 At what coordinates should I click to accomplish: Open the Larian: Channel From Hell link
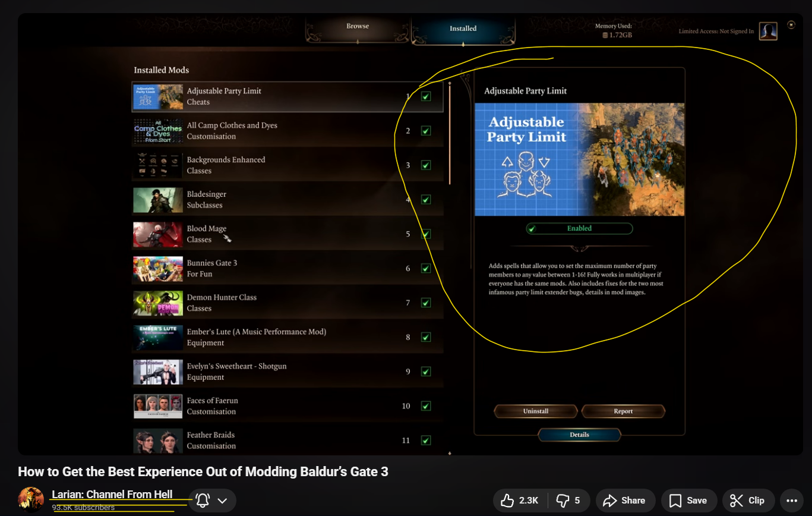tap(112, 495)
